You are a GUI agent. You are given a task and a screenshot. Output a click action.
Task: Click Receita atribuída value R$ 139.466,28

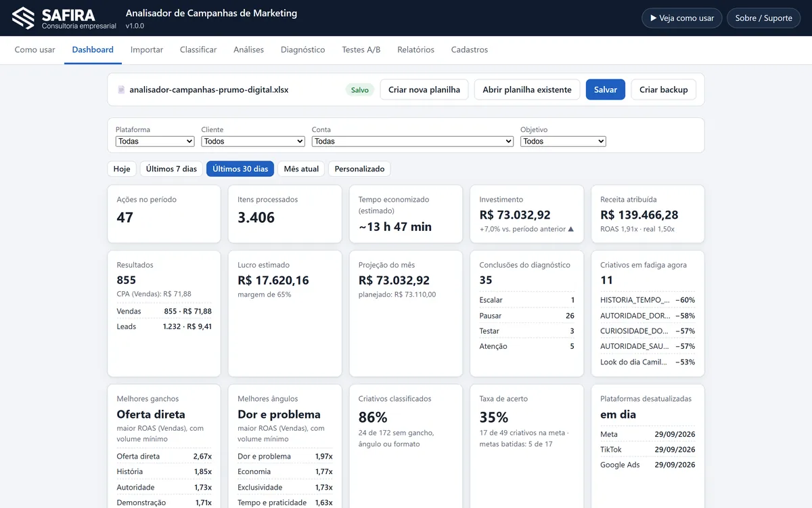pos(639,215)
